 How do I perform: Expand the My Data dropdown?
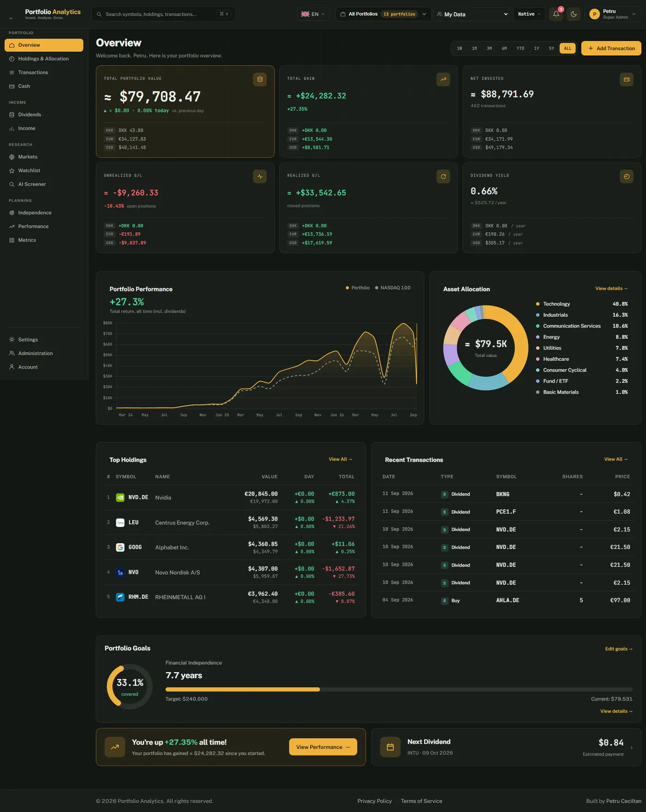pyautogui.click(x=472, y=14)
